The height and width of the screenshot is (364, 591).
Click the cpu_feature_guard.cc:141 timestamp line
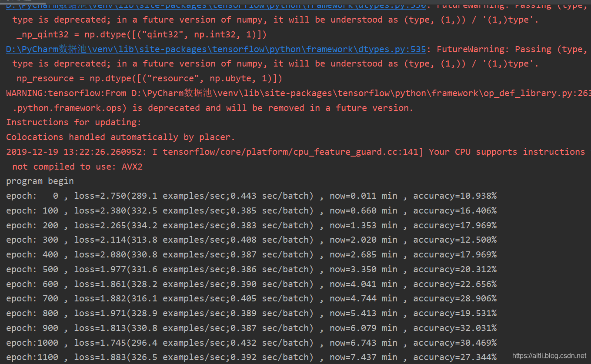pos(296,152)
